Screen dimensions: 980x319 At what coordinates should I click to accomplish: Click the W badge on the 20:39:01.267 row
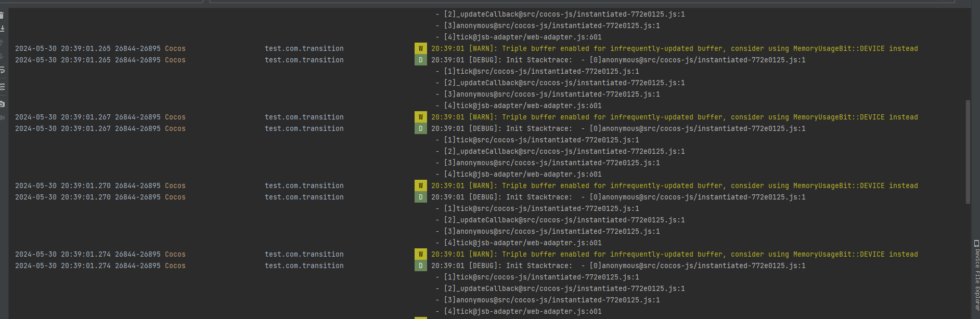tap(420, 117)
